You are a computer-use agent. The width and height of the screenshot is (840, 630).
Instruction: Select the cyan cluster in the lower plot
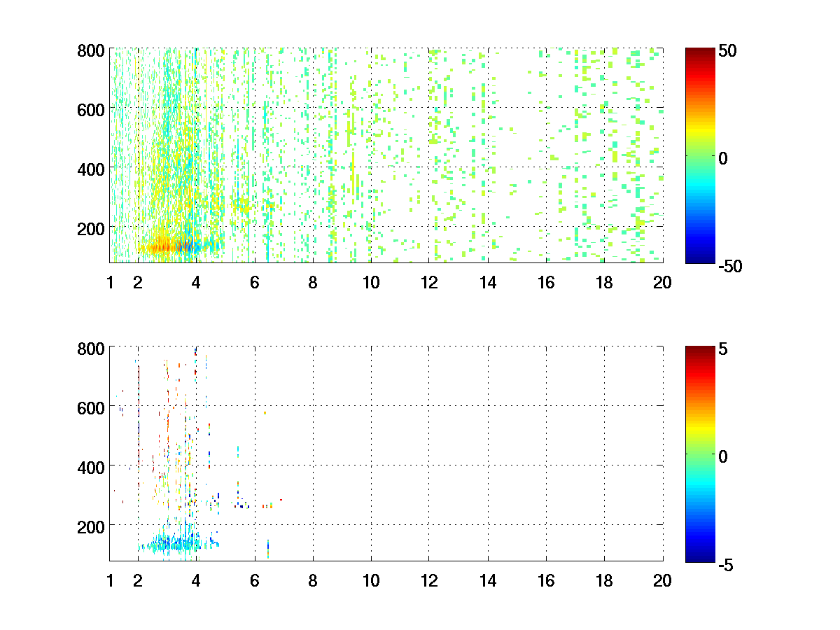click(178, 542)
